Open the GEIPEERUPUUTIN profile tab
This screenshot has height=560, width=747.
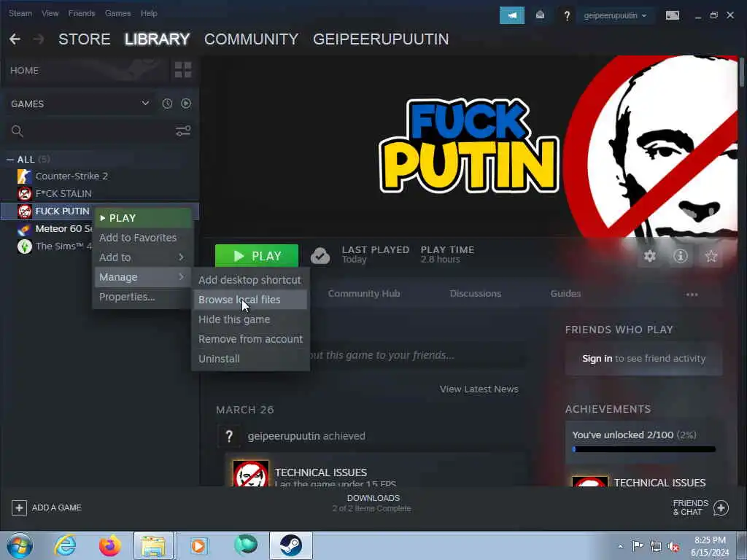click(381, 39)
